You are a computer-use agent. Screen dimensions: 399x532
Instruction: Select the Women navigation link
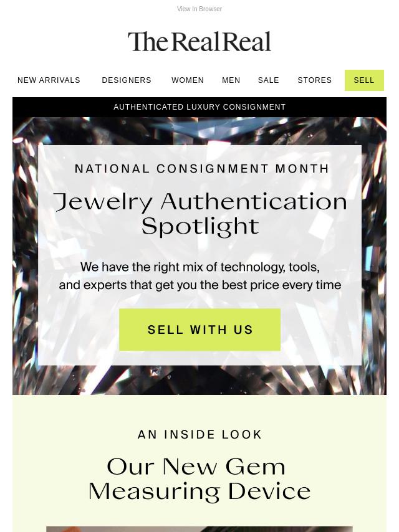(188, 80)
